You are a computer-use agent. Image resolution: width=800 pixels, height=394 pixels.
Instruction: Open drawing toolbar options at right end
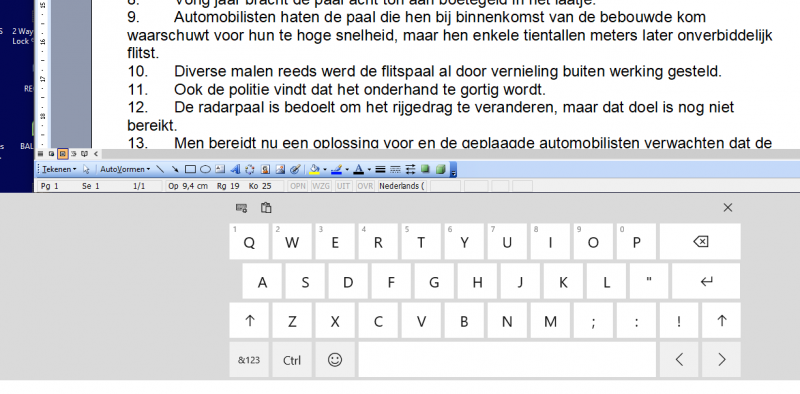[x=454, y=170]
